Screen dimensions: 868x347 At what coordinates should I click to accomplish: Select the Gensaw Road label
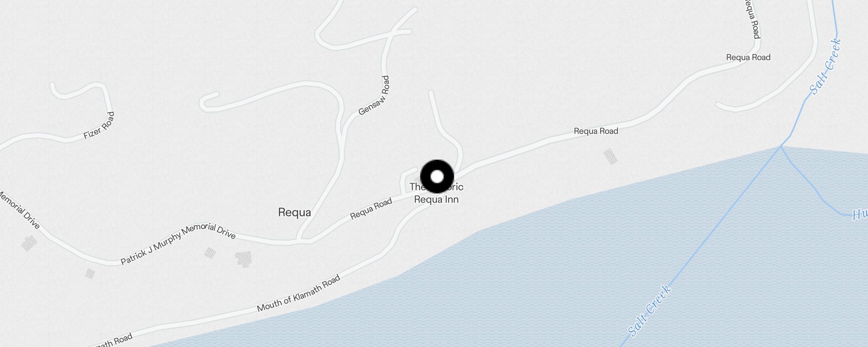(374, 95)
